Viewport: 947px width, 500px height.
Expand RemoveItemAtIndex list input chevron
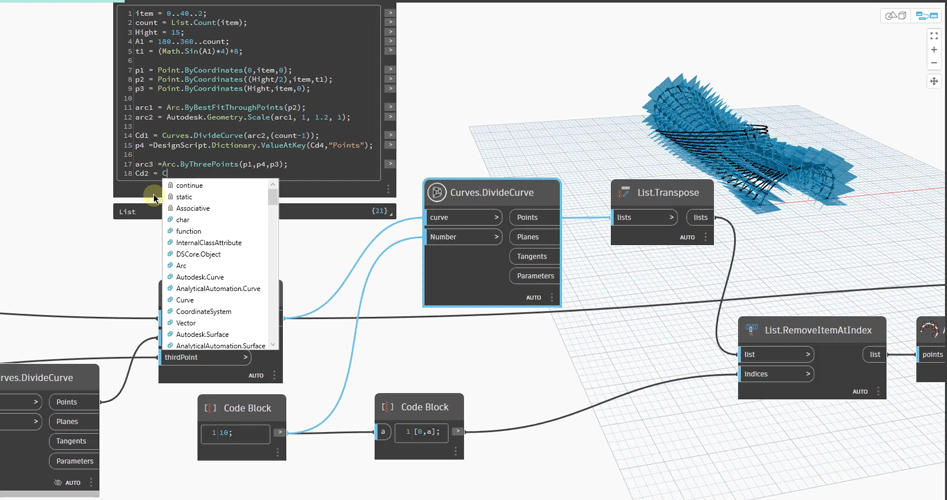click(808, 354)
